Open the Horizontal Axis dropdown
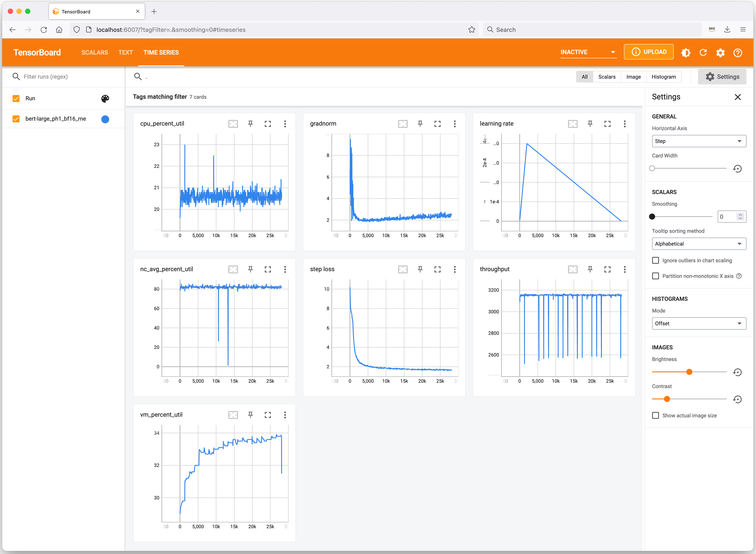 pos(699,141)
